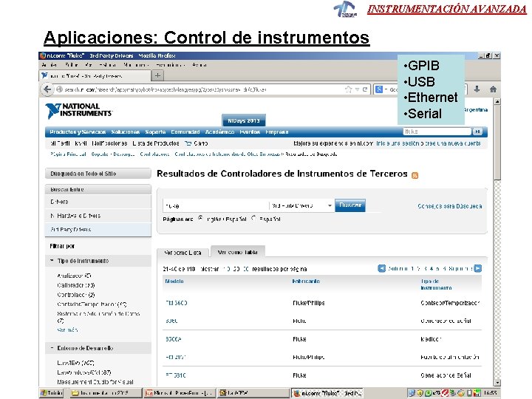Open the Consejos para Búsqueda link
This screenshot has height=399, width=532.
pos(449,206)
